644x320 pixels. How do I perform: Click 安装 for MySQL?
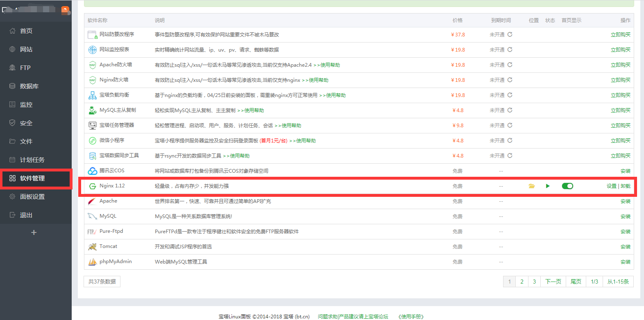click(626, 216)
